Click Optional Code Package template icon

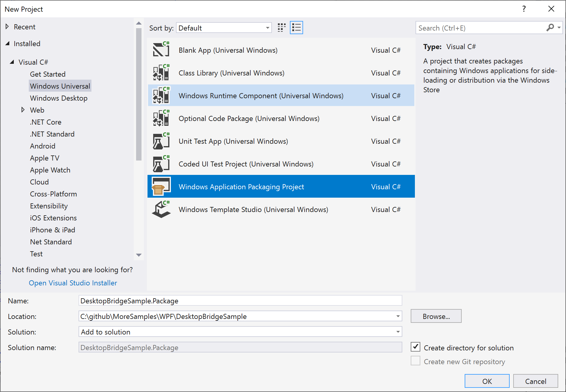click(x=161, y=118)
